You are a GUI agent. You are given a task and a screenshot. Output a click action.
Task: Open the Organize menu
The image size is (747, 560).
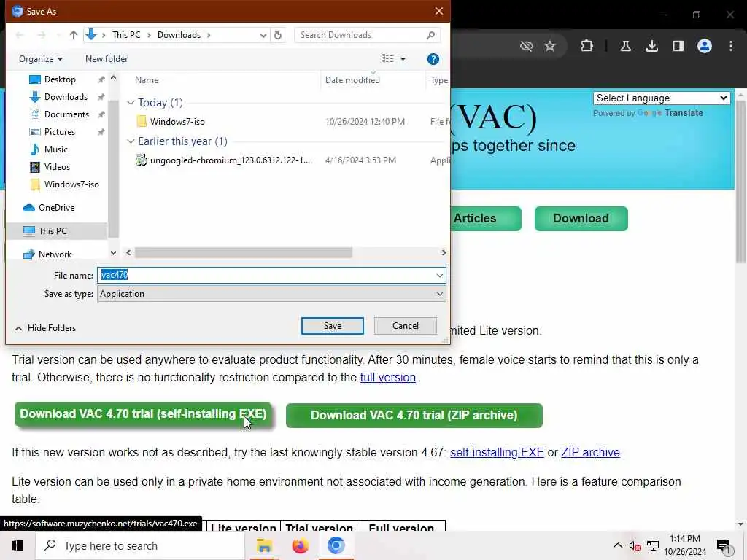pyautogui.click(x=41, y=59)
